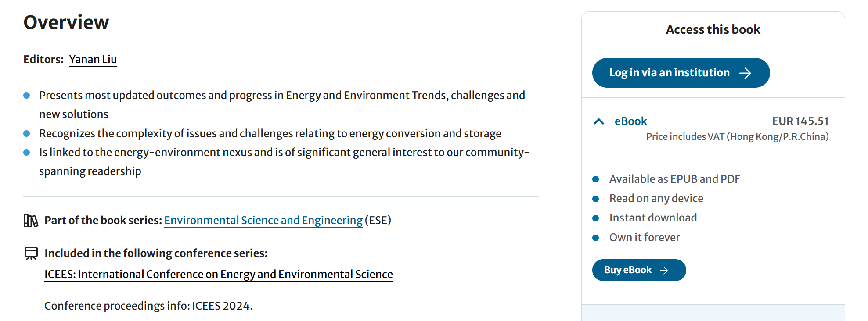Click the arrow icon in the institution login button

(x=745, y=73)
